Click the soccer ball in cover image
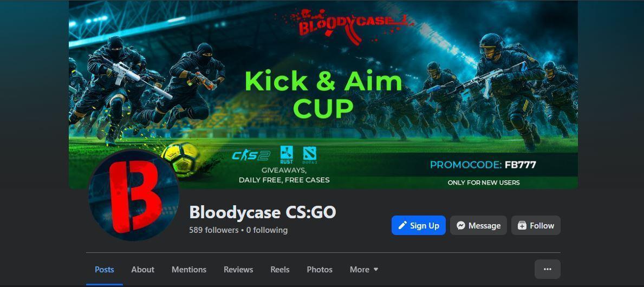The height and width of the screenshot is (287, 644). click(180, 158)
